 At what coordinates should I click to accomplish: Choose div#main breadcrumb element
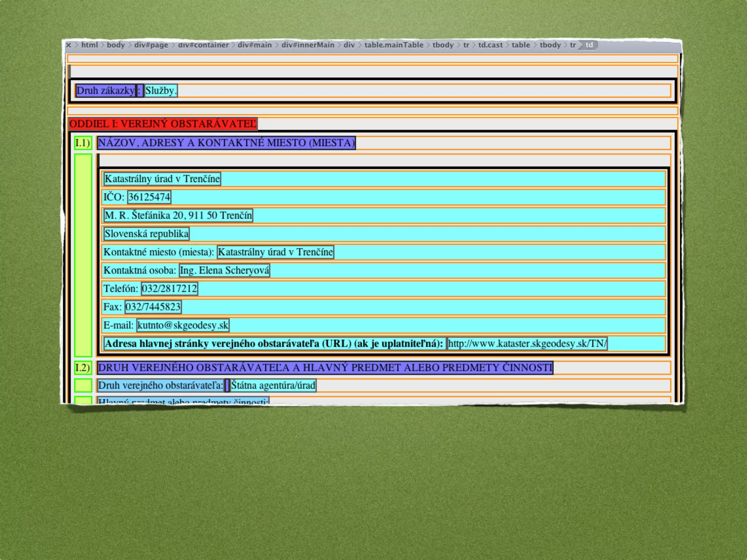[255, 45]
